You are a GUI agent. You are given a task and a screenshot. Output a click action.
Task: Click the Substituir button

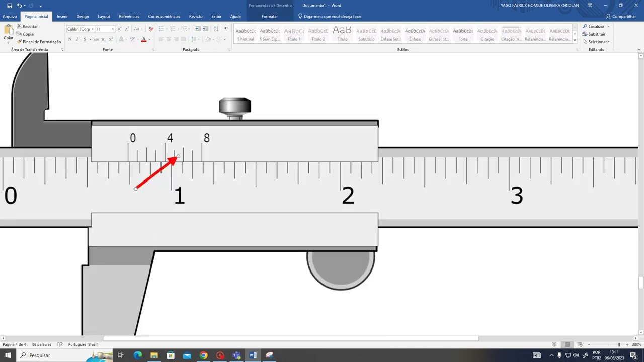594,34
